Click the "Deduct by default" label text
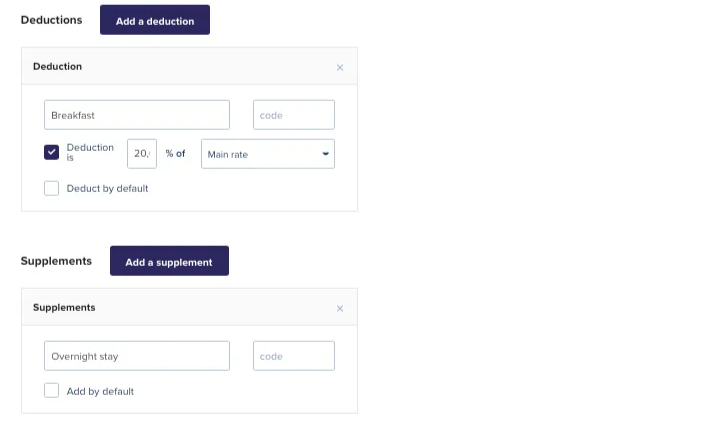 [107, 188]
